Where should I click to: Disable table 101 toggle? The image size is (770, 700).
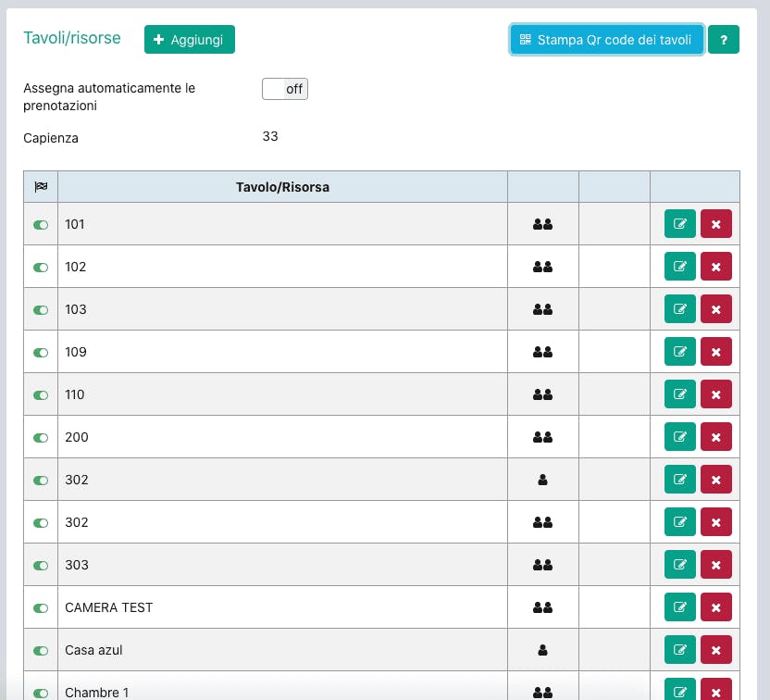(41, 224)
